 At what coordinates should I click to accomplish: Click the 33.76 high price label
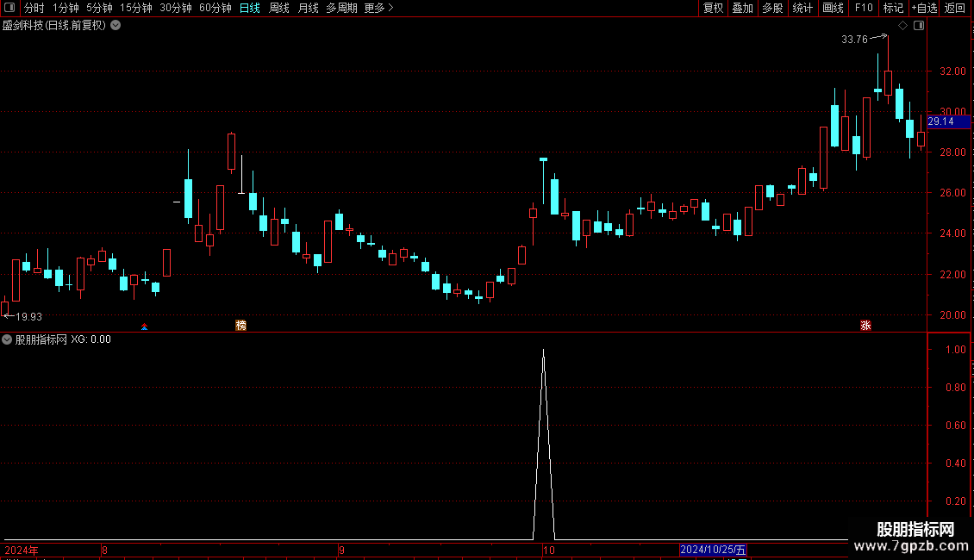tap(854, 40)
